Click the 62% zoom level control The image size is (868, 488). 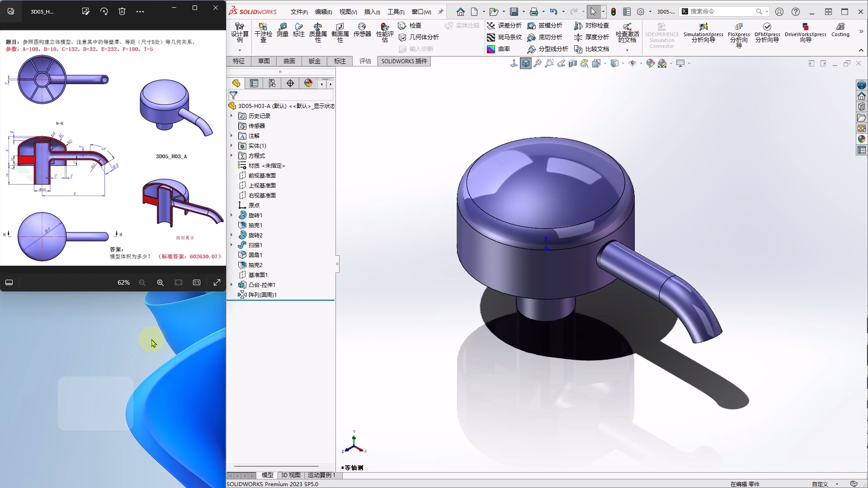(x=123, y=282)
